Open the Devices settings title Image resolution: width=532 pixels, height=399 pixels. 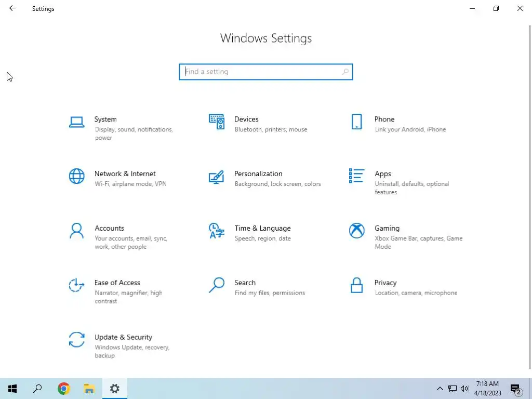246,119
